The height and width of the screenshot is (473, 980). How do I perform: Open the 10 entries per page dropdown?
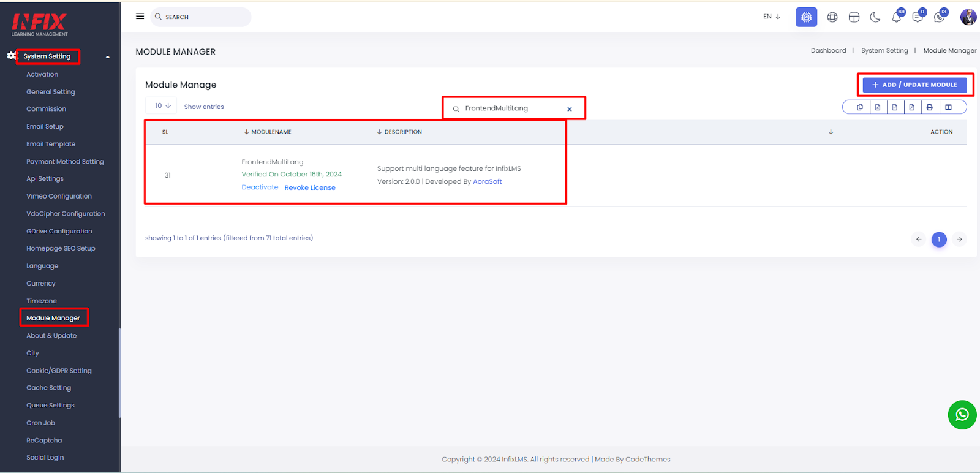click(162, 105)
